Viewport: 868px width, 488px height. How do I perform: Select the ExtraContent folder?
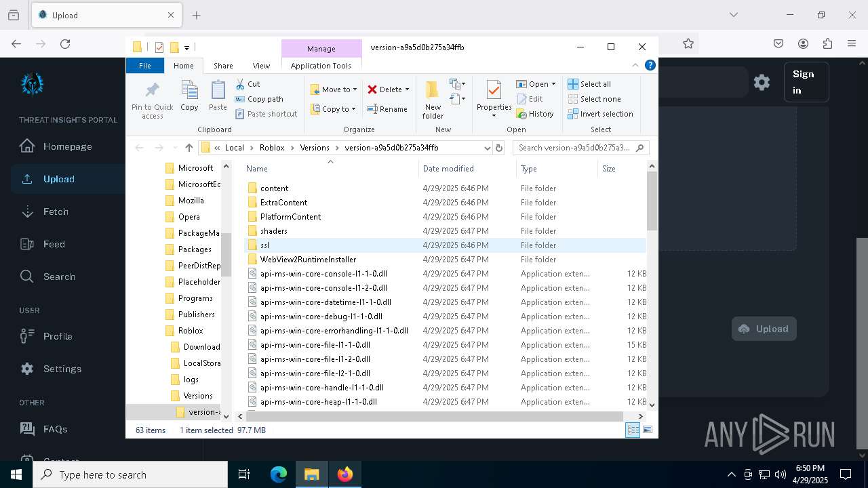[x=283, y=203]
